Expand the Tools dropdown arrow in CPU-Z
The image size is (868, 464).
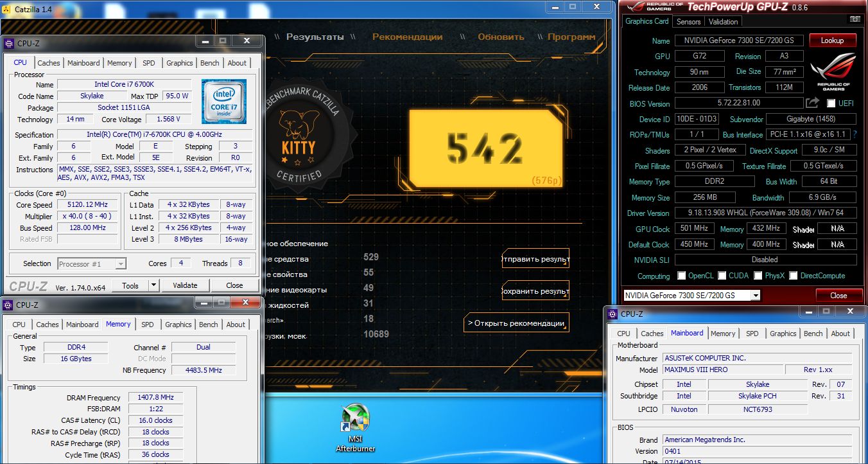(x=153, y=285)
